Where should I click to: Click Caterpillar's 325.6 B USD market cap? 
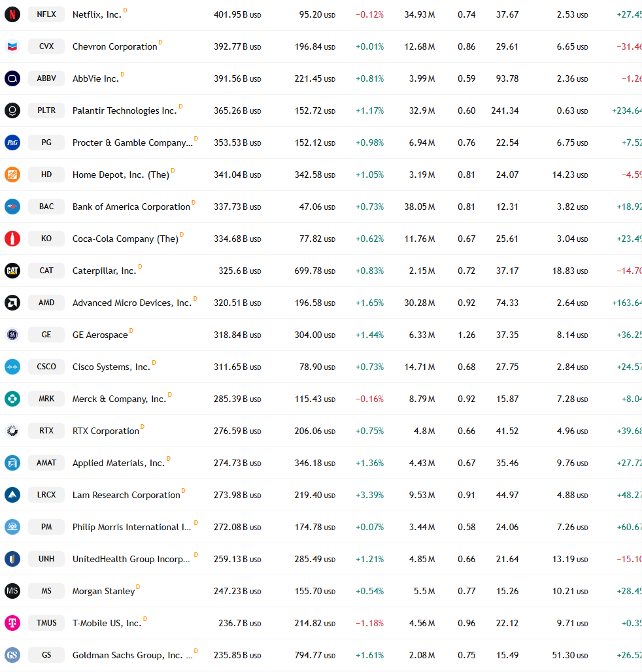point(239,271)
